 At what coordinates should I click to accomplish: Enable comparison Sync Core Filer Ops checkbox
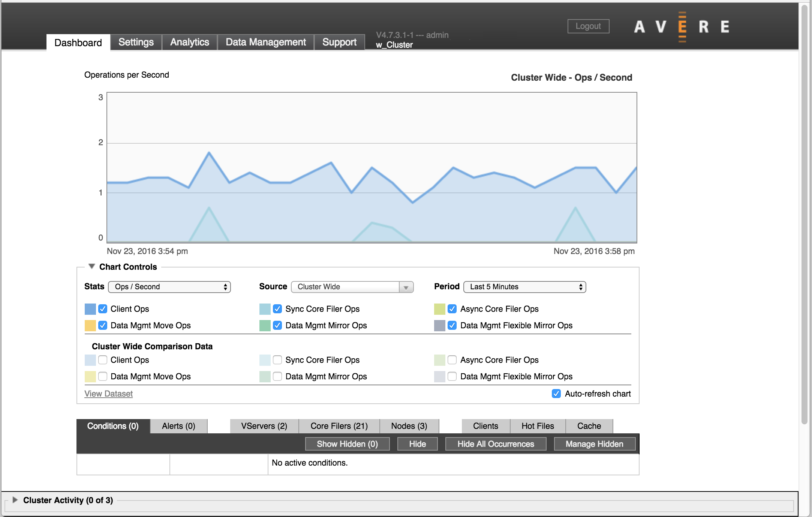tap(277, 360)
